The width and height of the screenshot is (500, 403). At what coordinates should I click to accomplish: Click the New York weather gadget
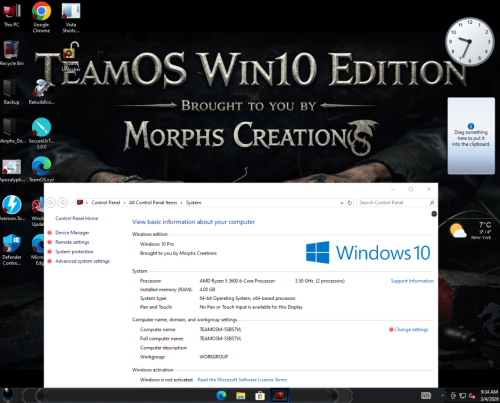471,230
